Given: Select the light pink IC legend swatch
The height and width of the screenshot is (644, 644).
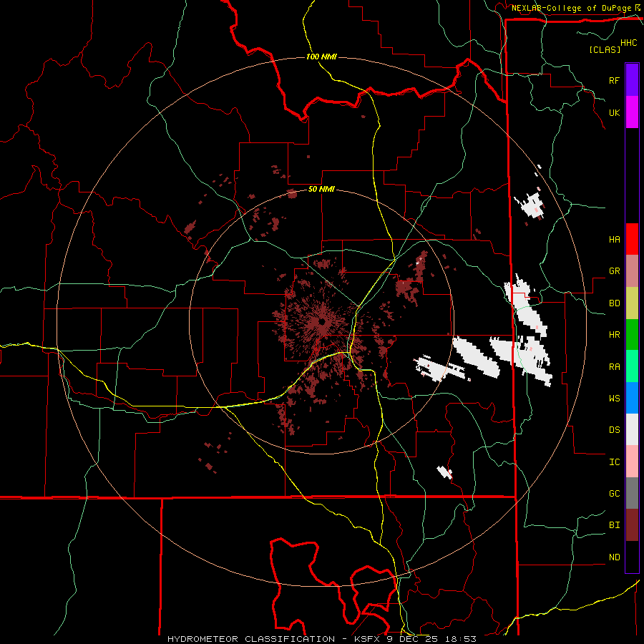Looking at the screenshot, I should [x=632, y=462].
